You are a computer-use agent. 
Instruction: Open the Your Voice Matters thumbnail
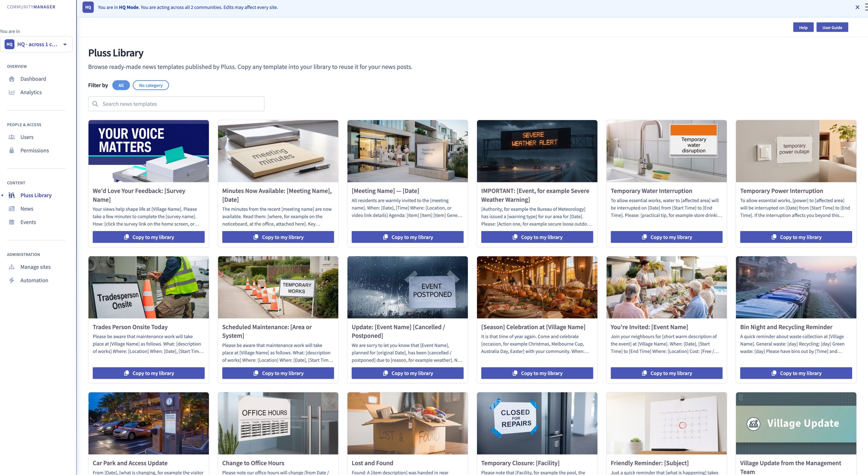(x=149, y=151)
